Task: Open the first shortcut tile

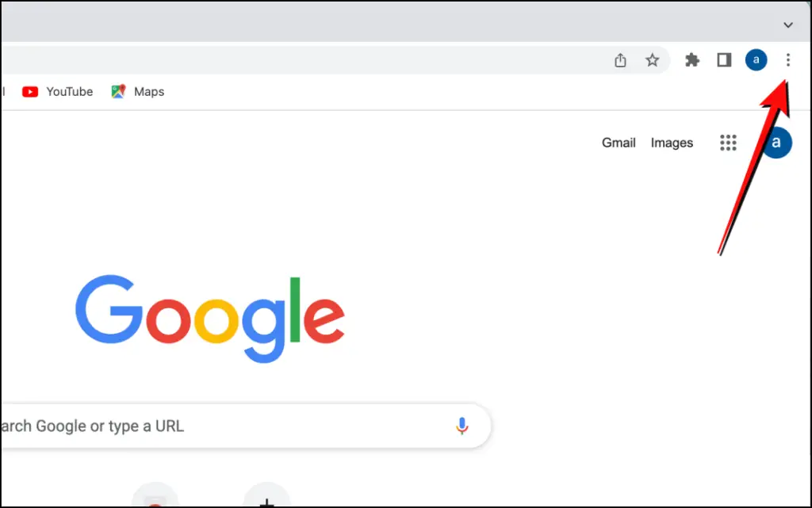Action: pos(155,495)
